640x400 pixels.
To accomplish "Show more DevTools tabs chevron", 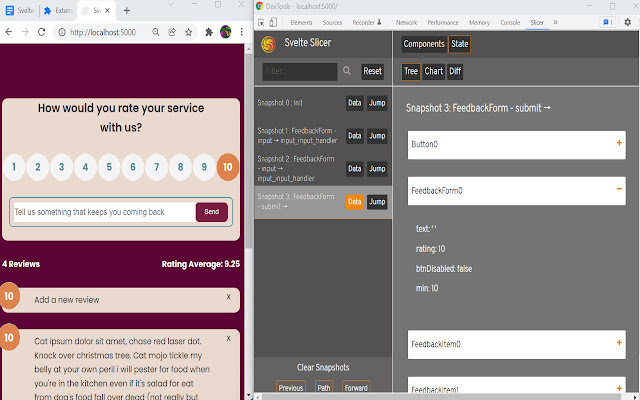I will (556, 22).
